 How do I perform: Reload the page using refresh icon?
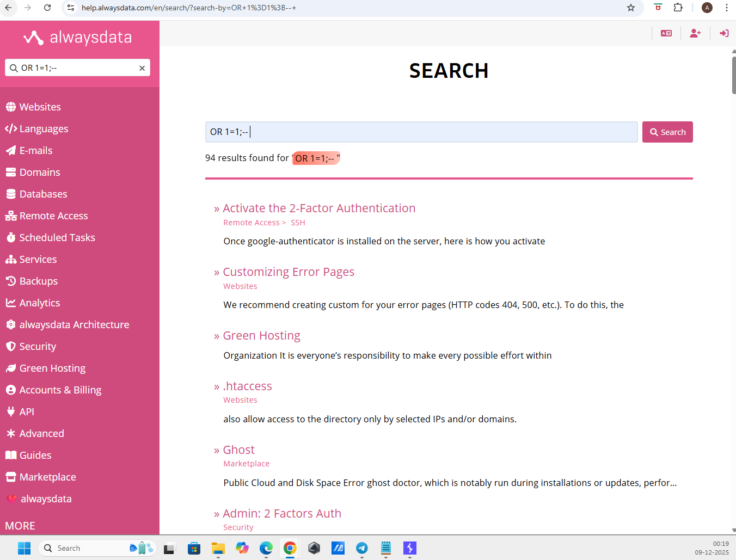coord(47,8)
